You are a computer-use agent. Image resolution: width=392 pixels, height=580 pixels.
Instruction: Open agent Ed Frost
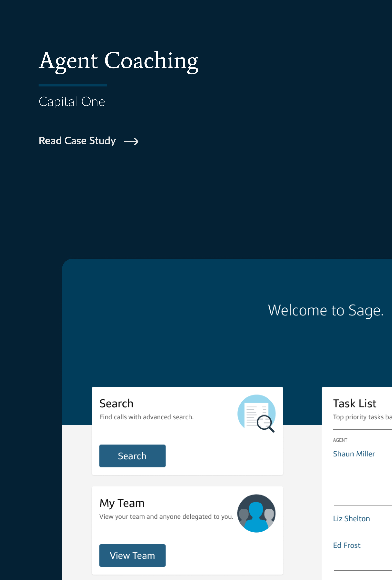coord(347,545)
